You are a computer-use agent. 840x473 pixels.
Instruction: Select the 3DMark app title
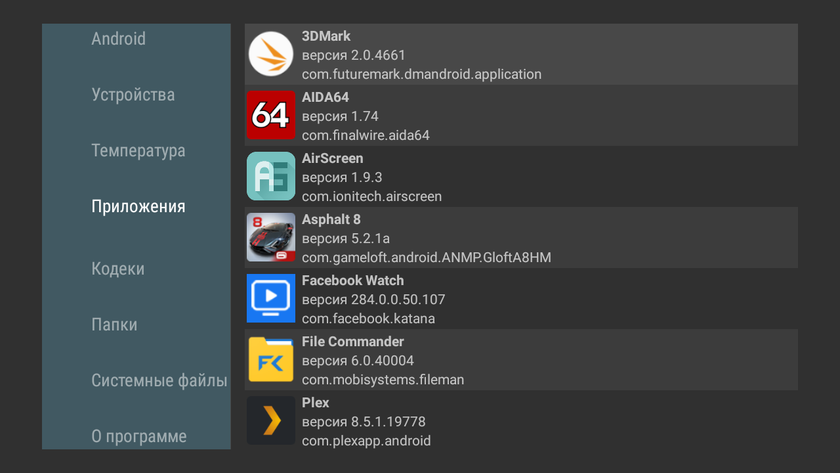tap(326, 36)
